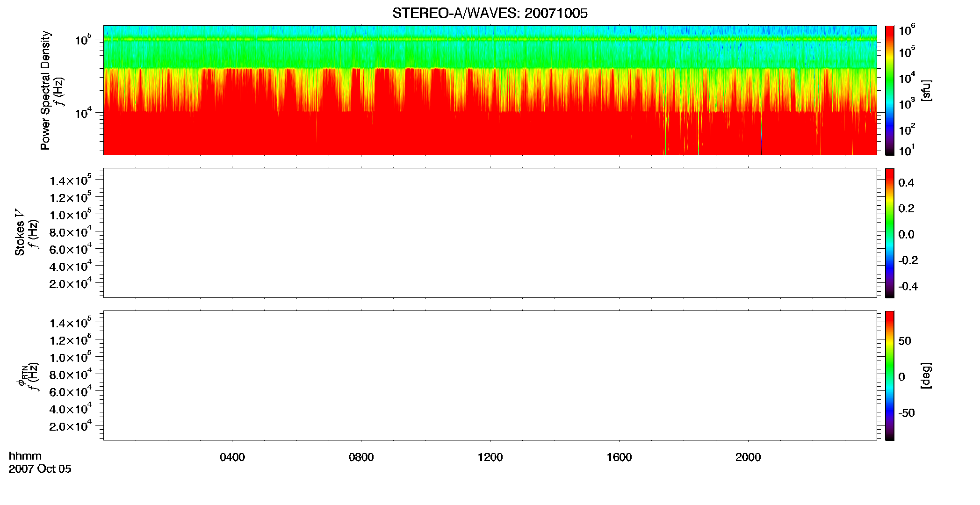Click the 0.4 label on Stokes colorbar

906,183
